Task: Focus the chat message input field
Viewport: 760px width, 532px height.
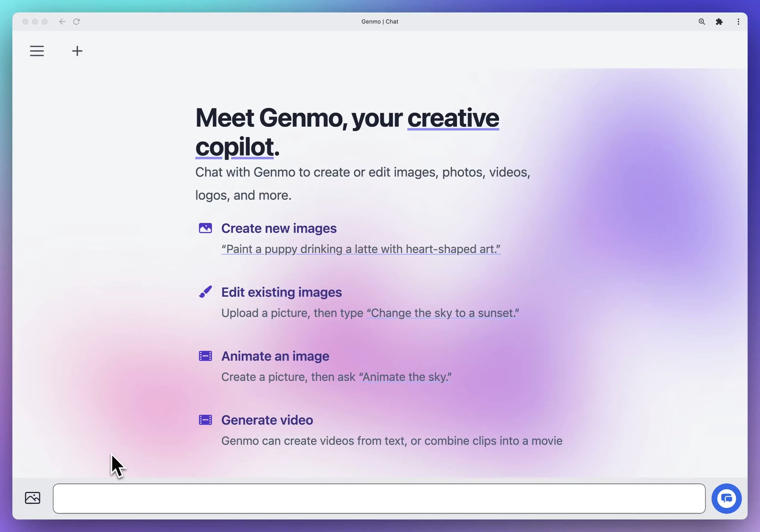Action: (380, 498)
